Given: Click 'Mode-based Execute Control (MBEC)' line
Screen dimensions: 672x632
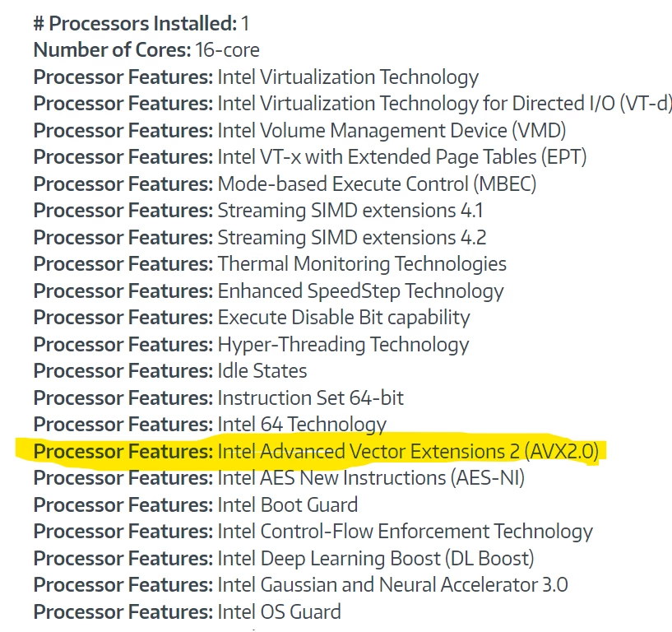Looking at the screenshot, I should (285, 184).
